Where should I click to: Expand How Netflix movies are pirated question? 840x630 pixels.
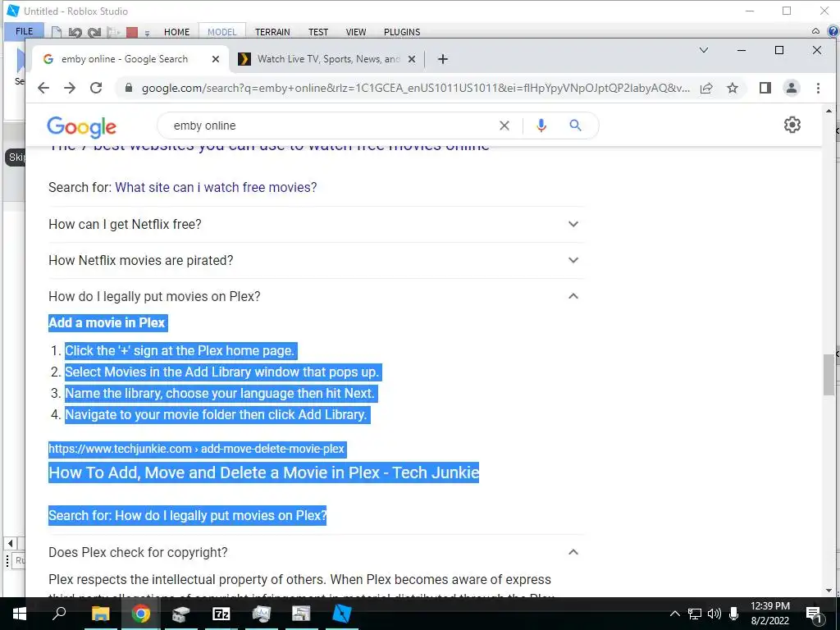(316, 260)
